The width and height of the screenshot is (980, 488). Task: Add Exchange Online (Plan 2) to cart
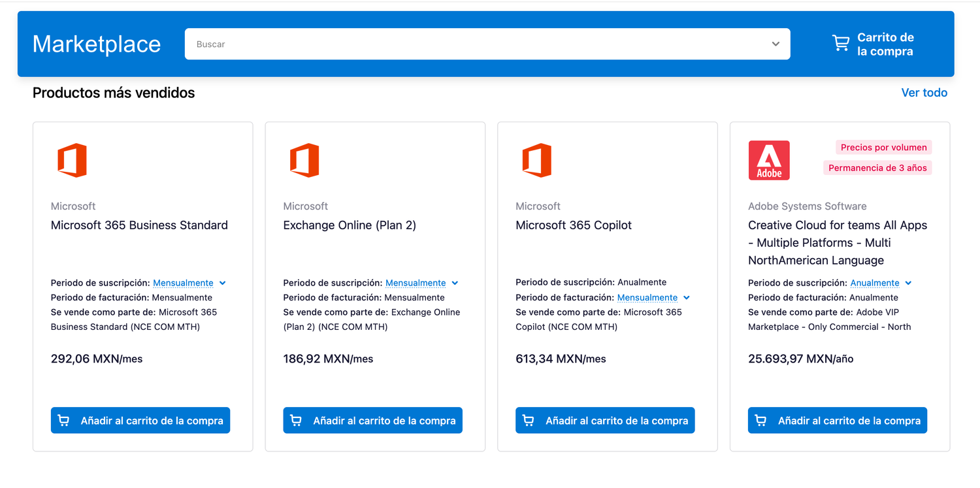click(x=372, y=421)
